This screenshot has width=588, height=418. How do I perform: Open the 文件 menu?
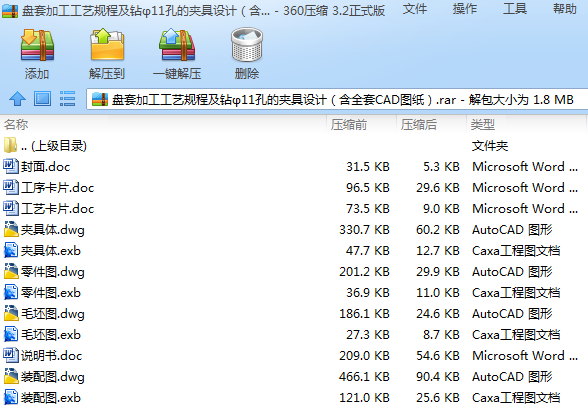click(415, 9)
